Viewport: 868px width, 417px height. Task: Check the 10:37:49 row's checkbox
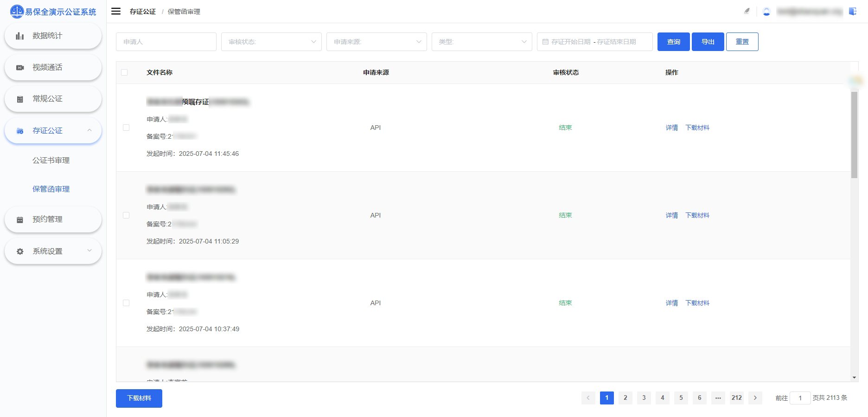[x=126, y=303]
